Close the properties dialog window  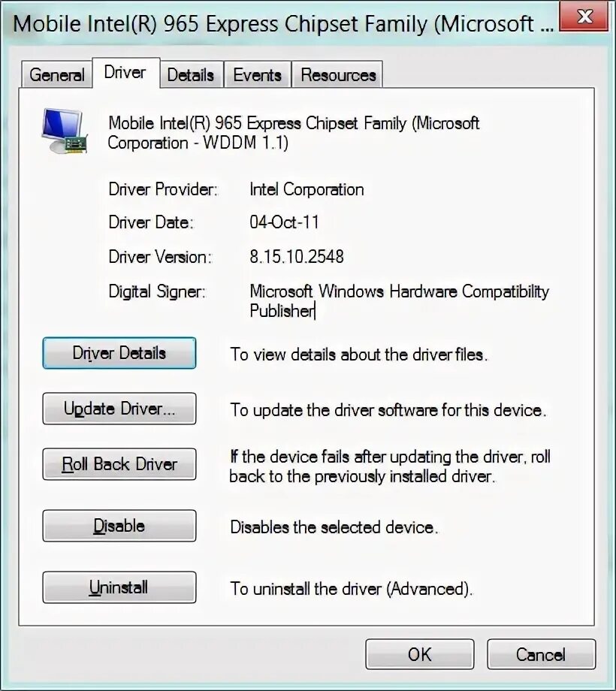click(585, 17)
